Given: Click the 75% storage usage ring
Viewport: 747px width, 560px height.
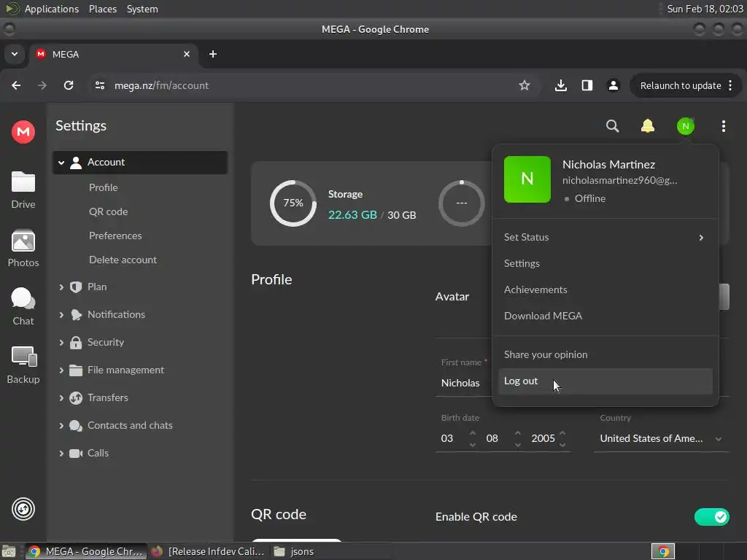Looking at the screenshot, I should (293, 203).
